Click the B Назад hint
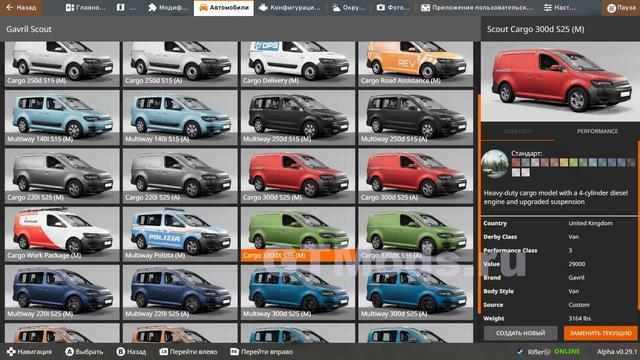 pyautogui.click(x=131, y=351)
